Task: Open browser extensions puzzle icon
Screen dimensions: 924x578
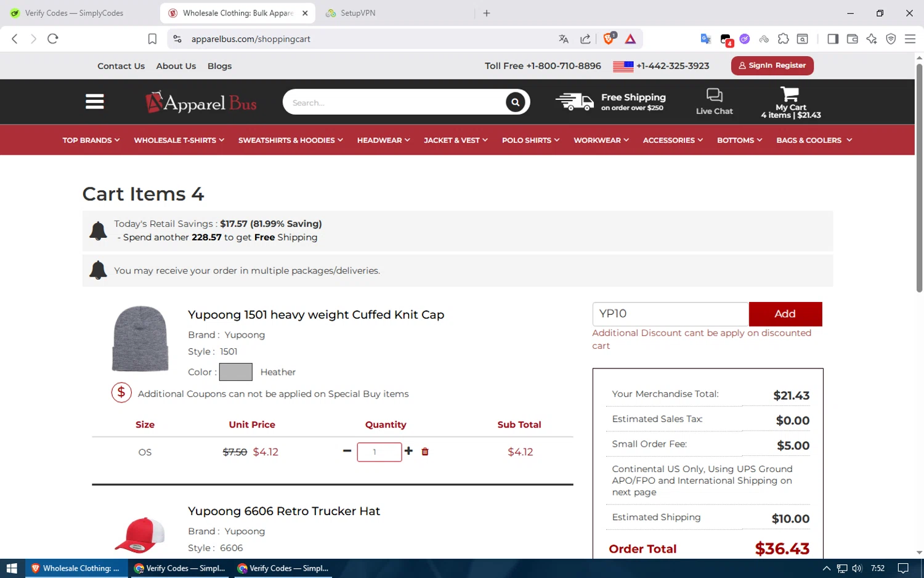Action: tap(783, 39)
